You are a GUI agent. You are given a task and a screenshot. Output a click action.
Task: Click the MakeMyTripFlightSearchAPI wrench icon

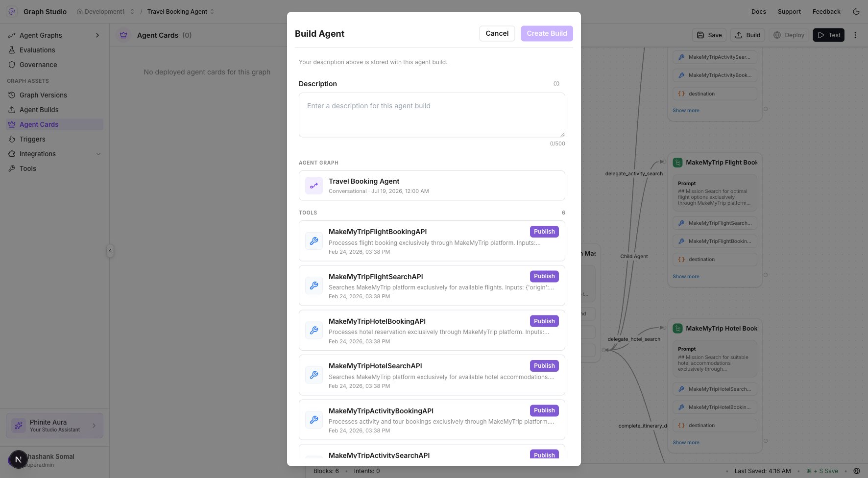314,286
